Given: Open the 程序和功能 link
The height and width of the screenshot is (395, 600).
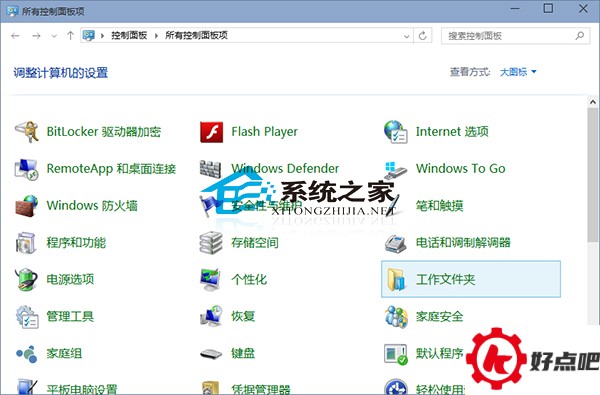Looking at the screenshot, I should pyautogui.click(x=76, y=243).
